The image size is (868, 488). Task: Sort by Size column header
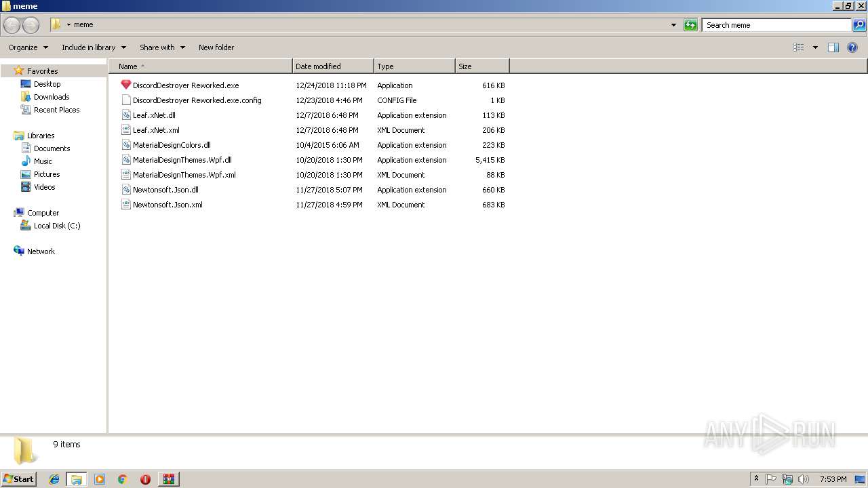(x=482, y=66)
